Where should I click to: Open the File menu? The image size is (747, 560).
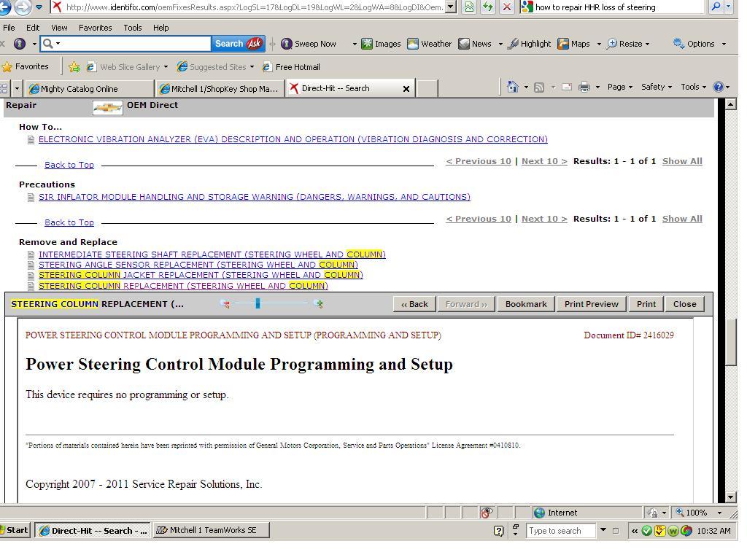[x=9, y=28]
